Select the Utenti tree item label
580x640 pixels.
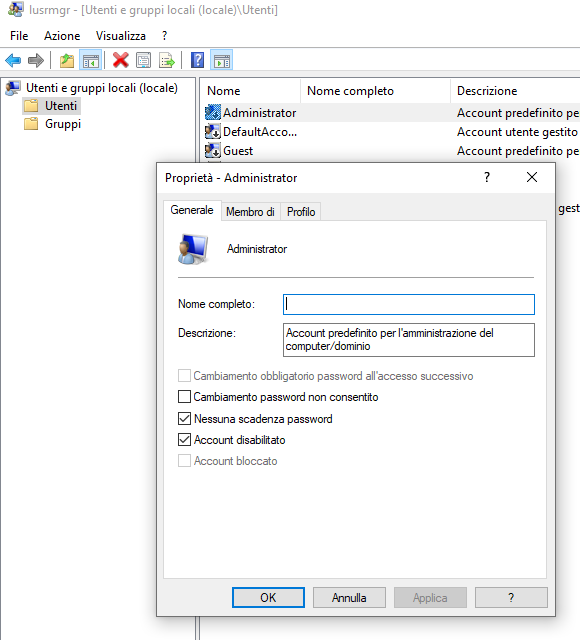pos(61,106)
